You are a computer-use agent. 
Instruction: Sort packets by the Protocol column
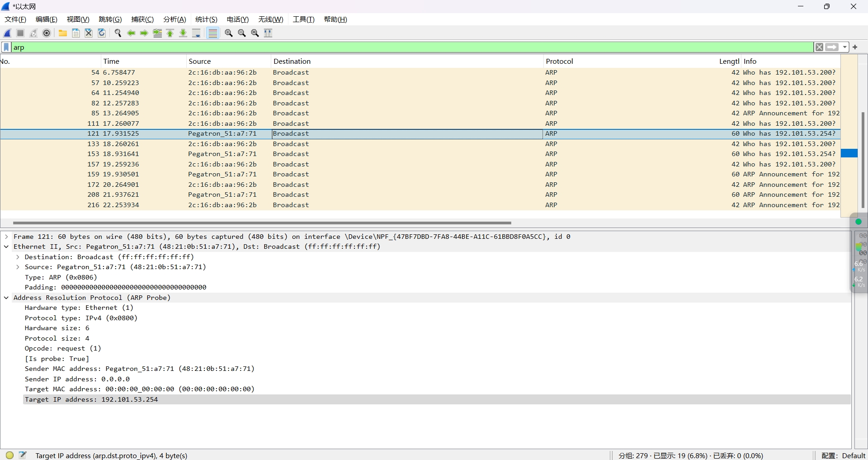631,62
